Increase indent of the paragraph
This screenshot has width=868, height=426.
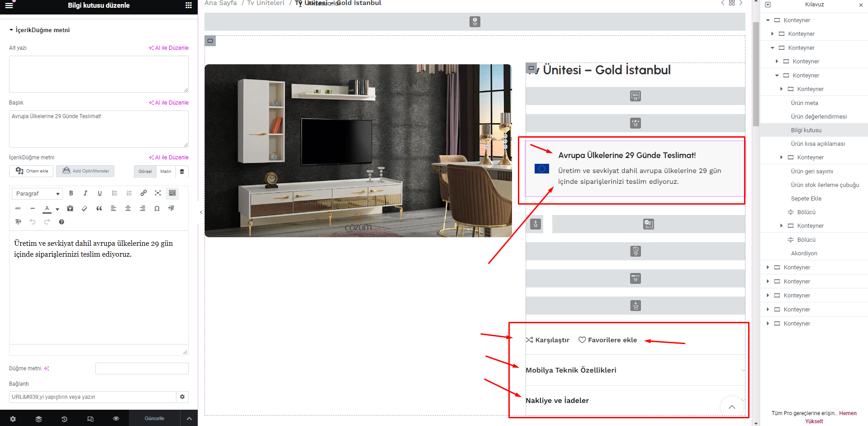tap(18, 222)
